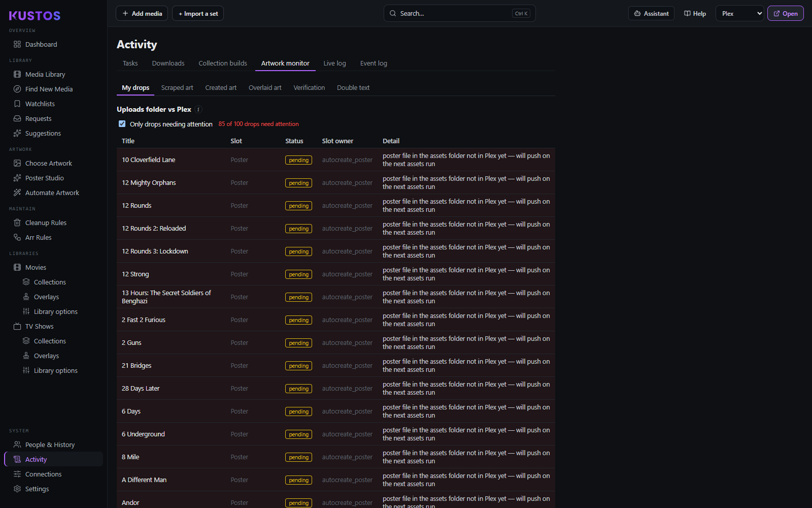Select the Overlaid art sub-tab
812x508 pixels.
(265, 88)
